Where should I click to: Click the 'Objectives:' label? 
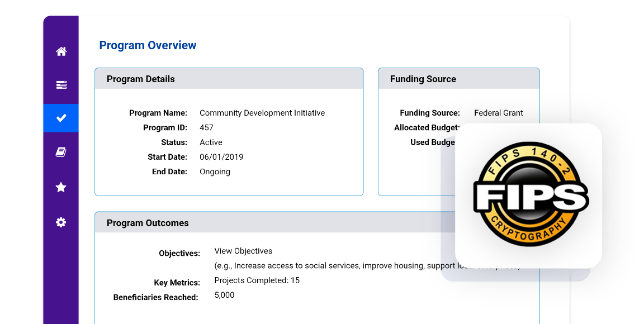(x=179, y=254)
